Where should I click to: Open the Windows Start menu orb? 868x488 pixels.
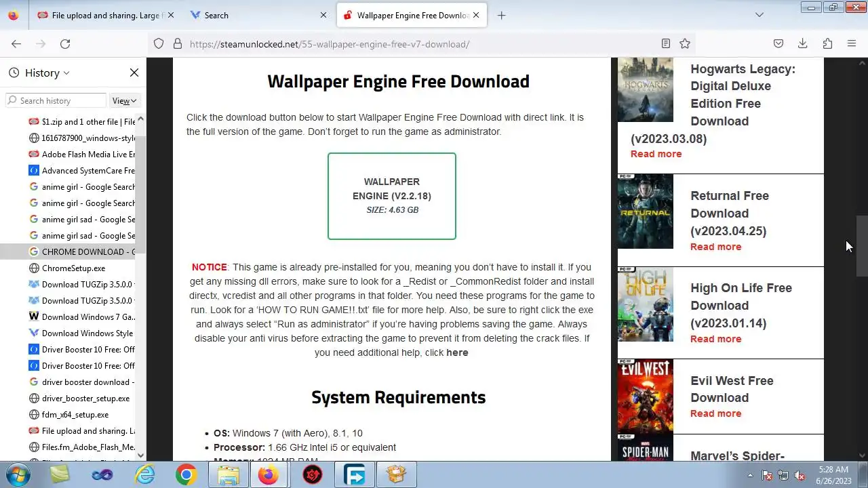tap(17, 474)
